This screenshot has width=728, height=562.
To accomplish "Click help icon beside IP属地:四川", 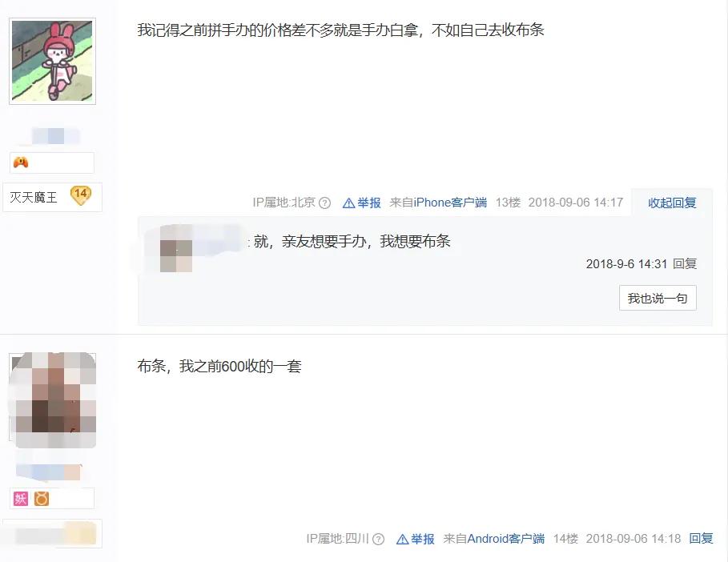I will coord(378,540).
